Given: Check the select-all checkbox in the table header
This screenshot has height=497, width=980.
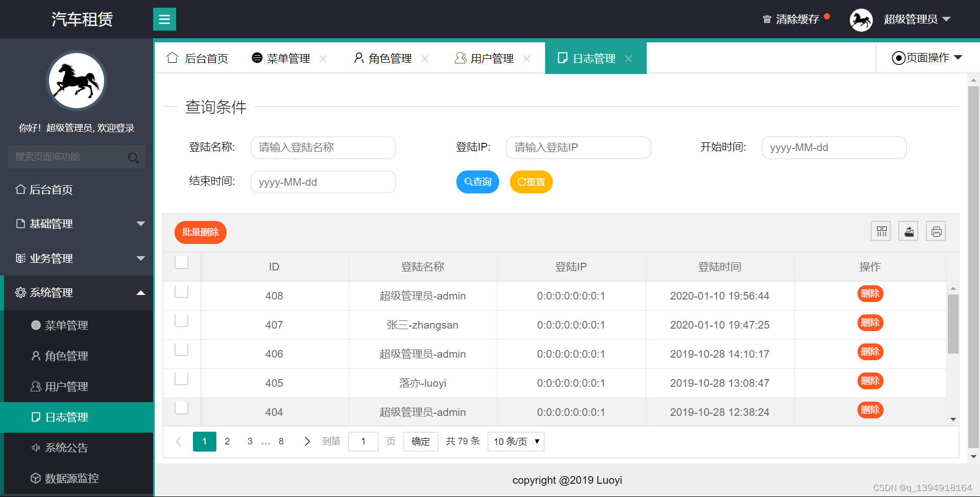Looking at the screenshot, I should (x=181, y=262).
